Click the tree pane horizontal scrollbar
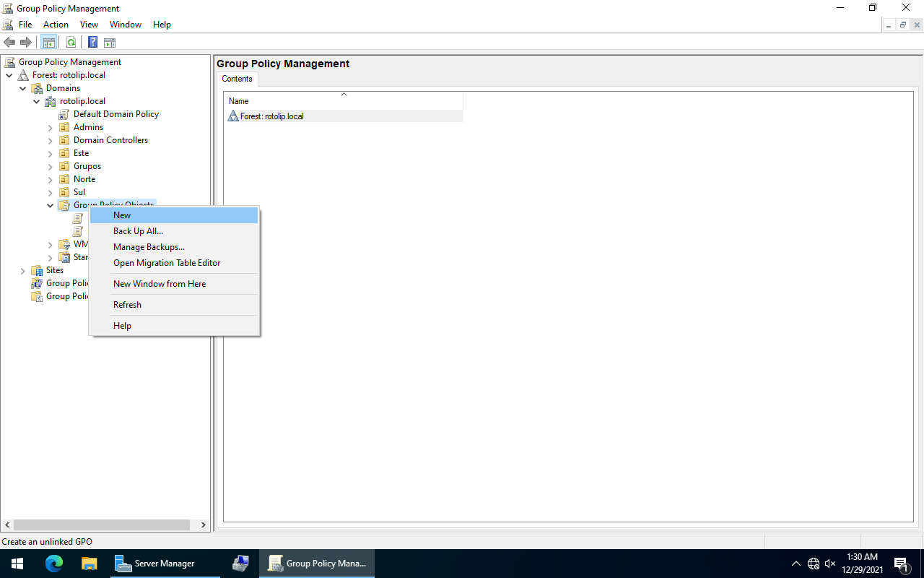The width and height of the screenshot is (924, 578). 101,525
